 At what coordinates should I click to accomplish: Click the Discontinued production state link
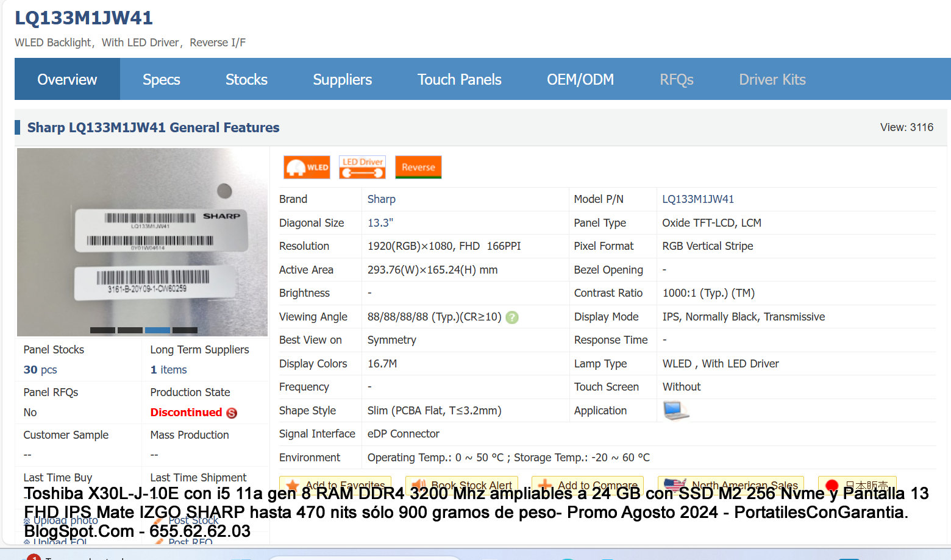coord(186,413)
